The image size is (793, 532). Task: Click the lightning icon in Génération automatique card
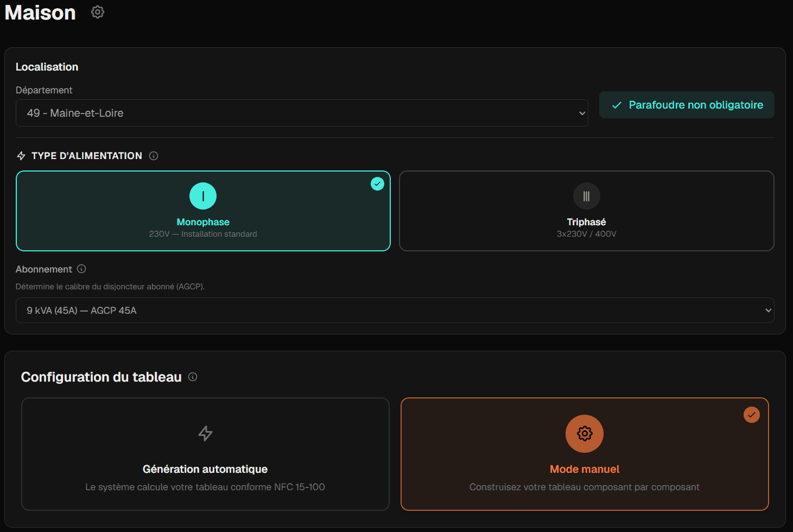[205, 434]
